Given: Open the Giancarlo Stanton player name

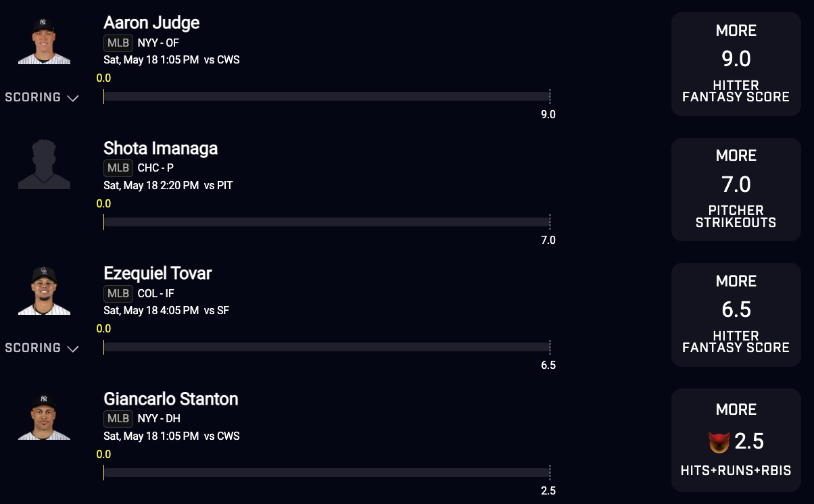Looking at the screenshot, I should pos(171,399).
